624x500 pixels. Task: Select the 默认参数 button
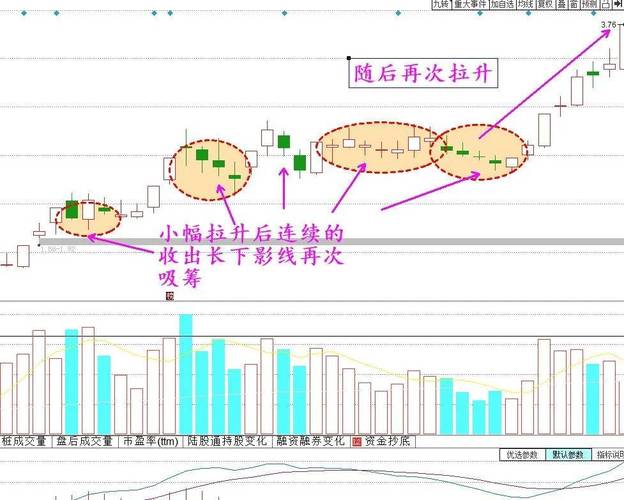569,454
